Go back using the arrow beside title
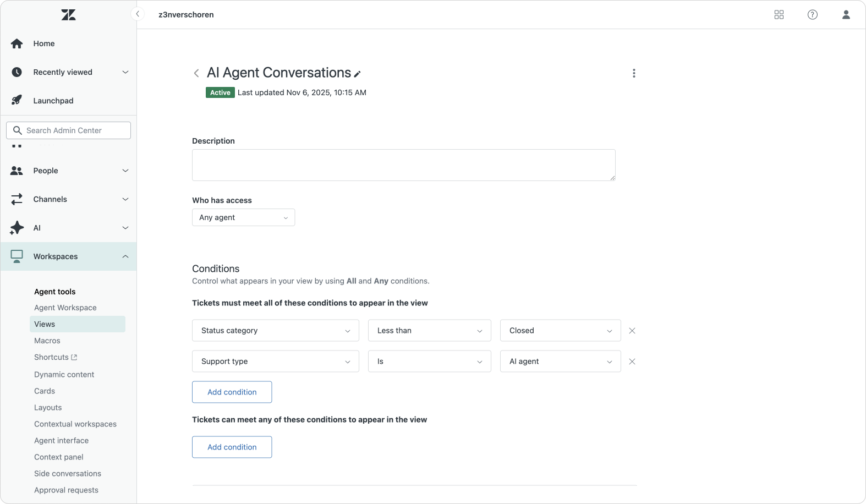The width and height of the screenshot is (866, 504). (196, 73)
